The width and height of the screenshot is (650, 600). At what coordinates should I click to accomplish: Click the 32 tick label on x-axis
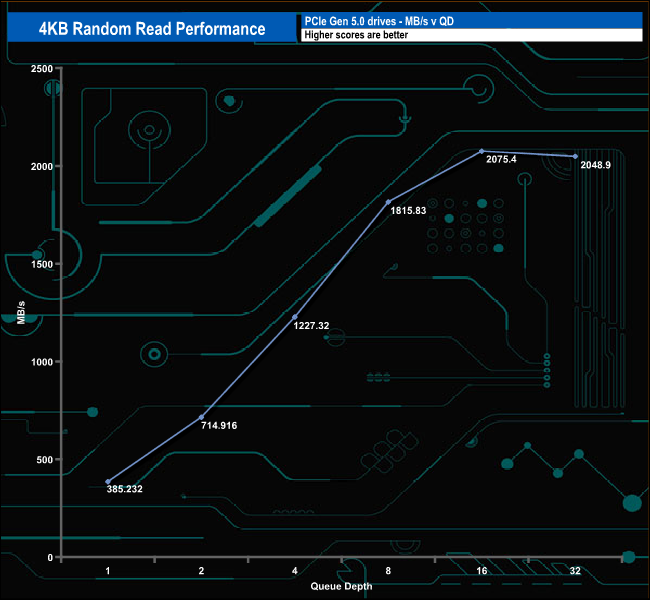click(x=575, y=570)
